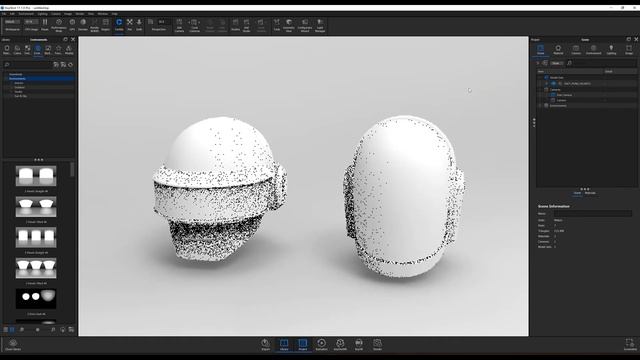640x360 pixels.
Task: Take a Screenshot of the view
Action: 630,344
